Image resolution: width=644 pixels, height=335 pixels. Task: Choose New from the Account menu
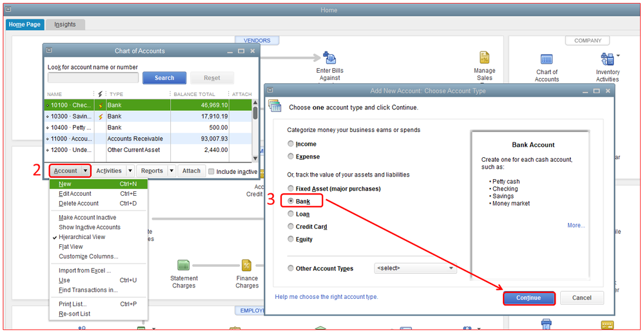pos(98,184)
